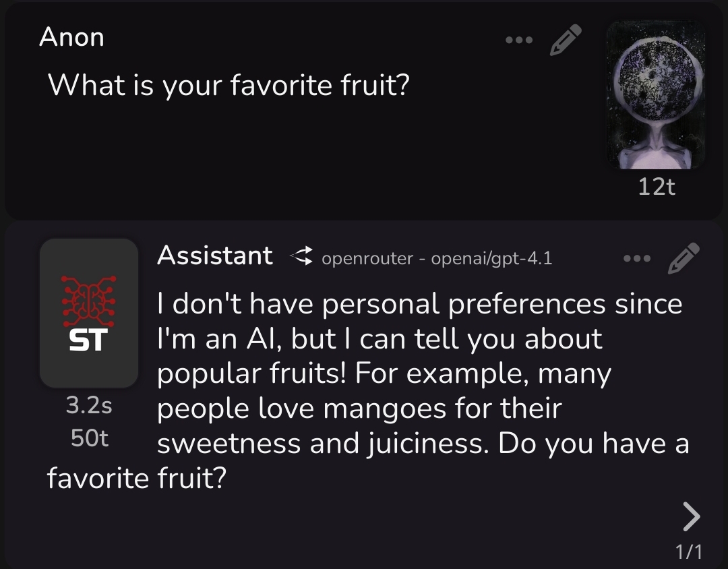Open the Assistant's ST avatar

click(x=89, y=313)
